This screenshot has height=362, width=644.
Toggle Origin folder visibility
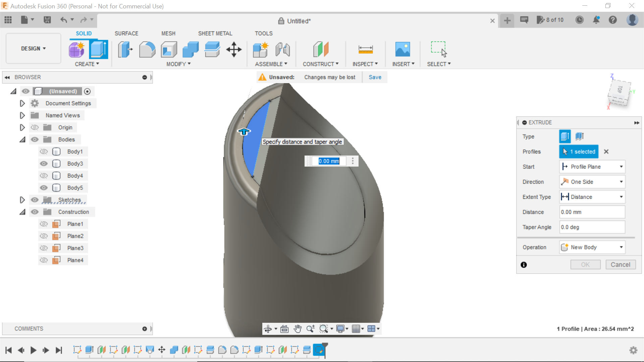click(35, 127)
